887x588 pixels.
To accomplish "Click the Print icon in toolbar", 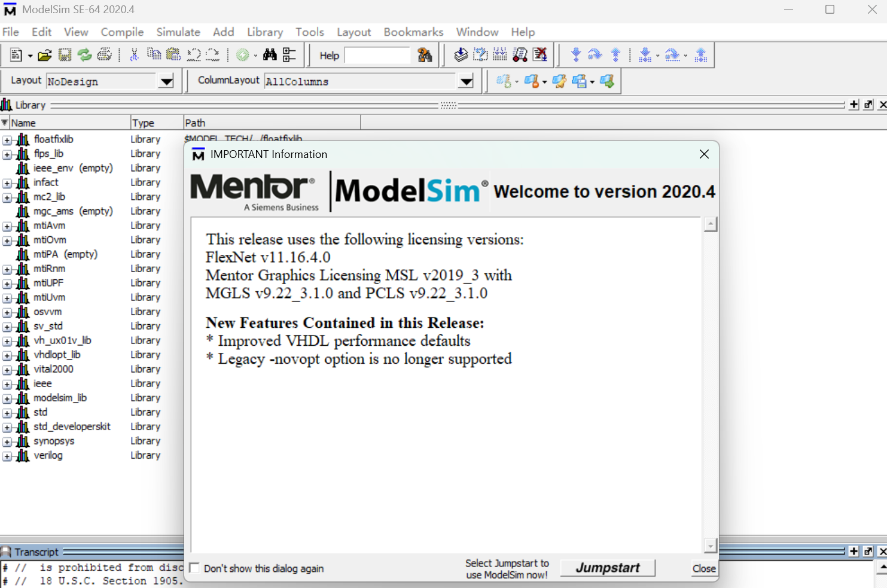I will [105, 55].
